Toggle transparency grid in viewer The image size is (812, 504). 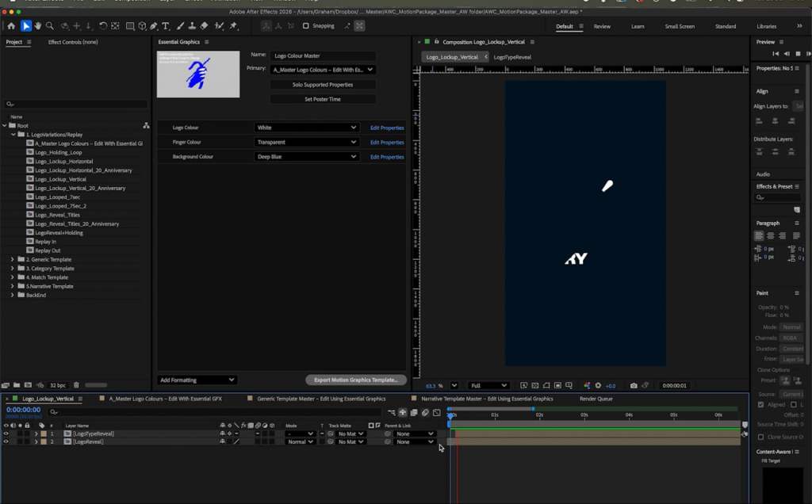535,385
